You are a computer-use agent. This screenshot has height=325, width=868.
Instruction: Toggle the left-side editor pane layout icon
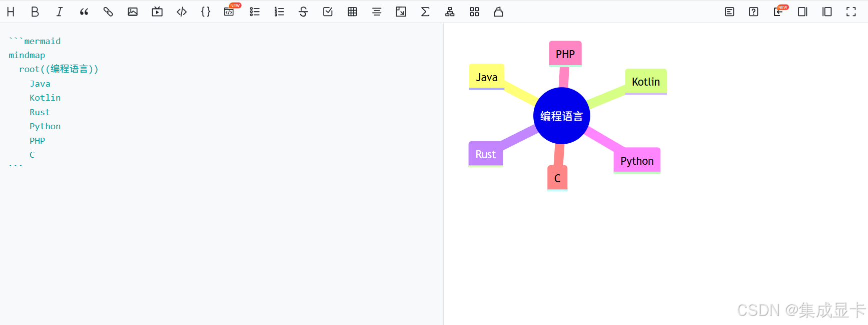pyautogui.click(x=827, y=12)
